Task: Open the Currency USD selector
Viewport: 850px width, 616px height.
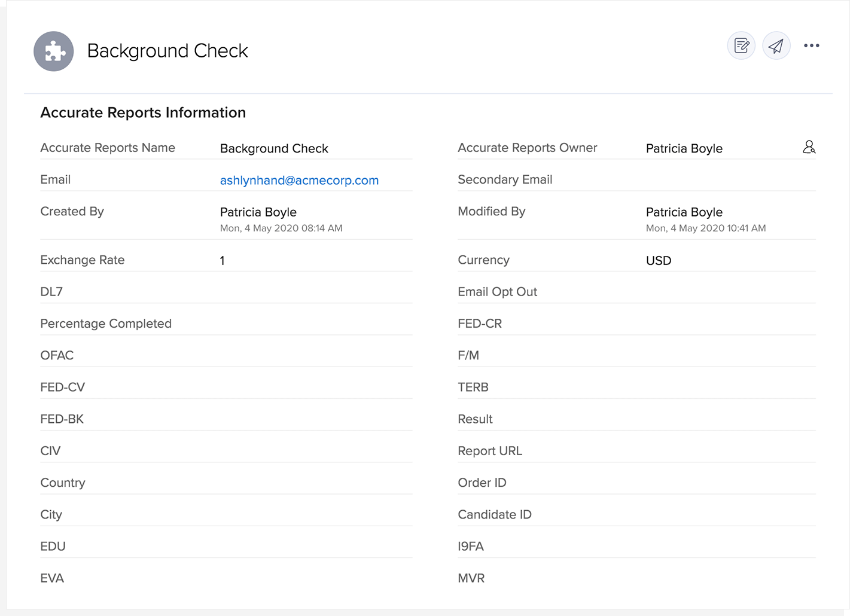Action: (658, 260)
